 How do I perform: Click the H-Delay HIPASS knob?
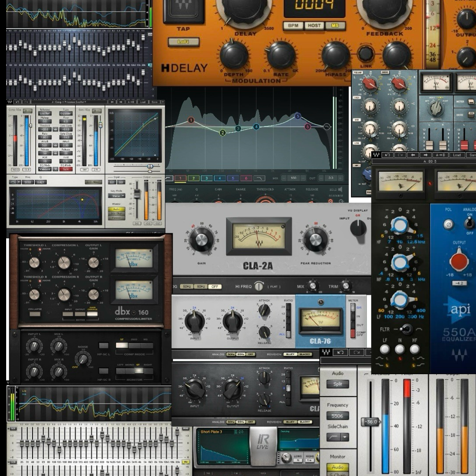[335, 56]
